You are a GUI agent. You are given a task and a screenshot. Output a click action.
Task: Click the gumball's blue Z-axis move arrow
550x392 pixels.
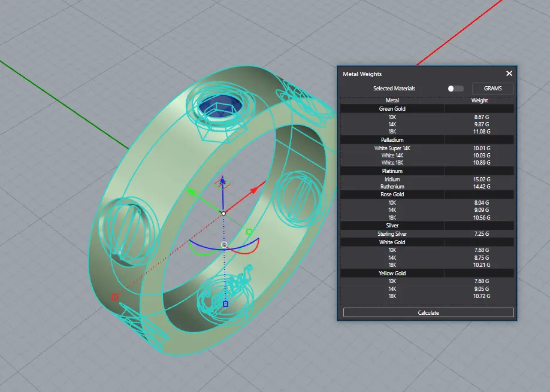(x=223, y=180)
